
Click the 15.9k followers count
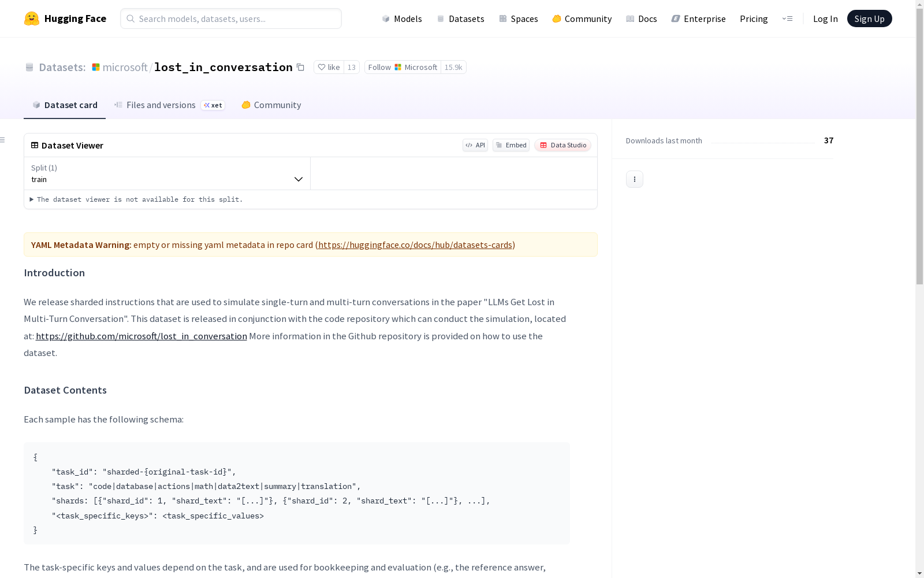coord(453,67)
